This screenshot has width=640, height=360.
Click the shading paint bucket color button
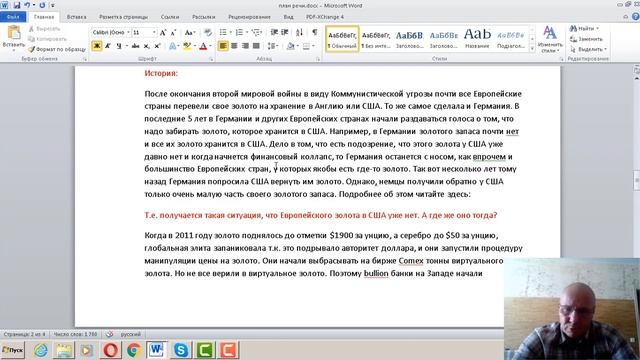click(291, 46)
